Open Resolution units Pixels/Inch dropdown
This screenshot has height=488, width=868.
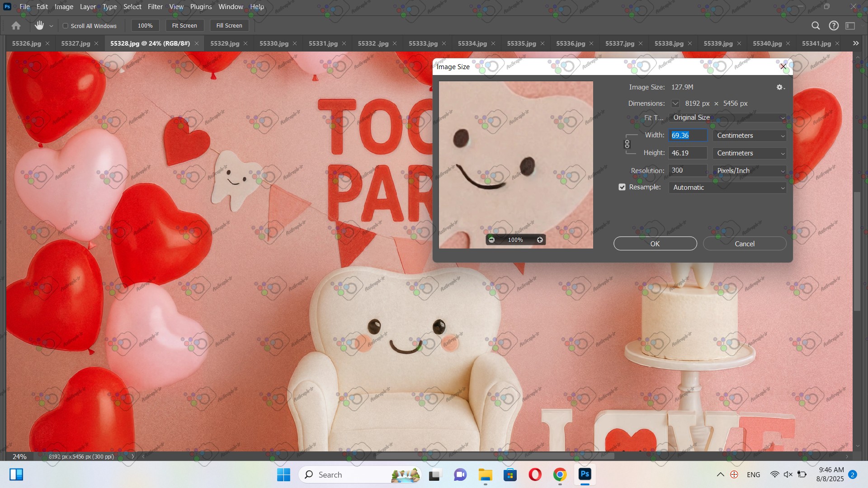coord(750,171)
